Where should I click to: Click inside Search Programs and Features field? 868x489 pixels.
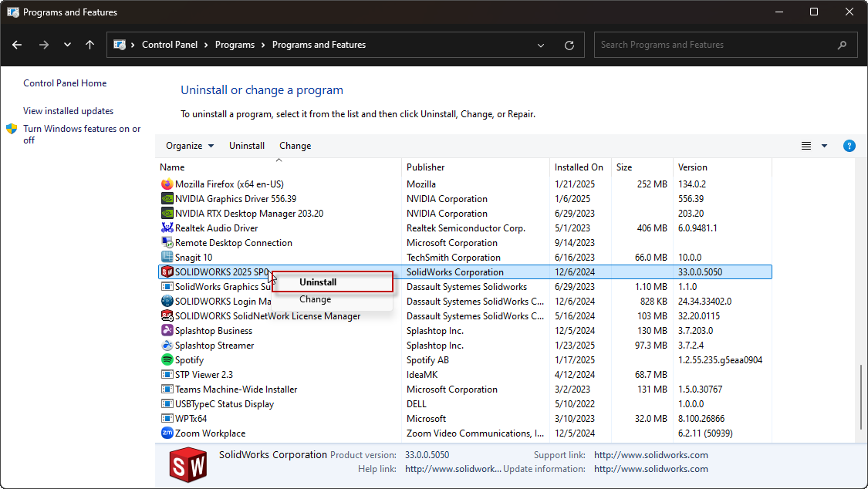click(718, 45)
